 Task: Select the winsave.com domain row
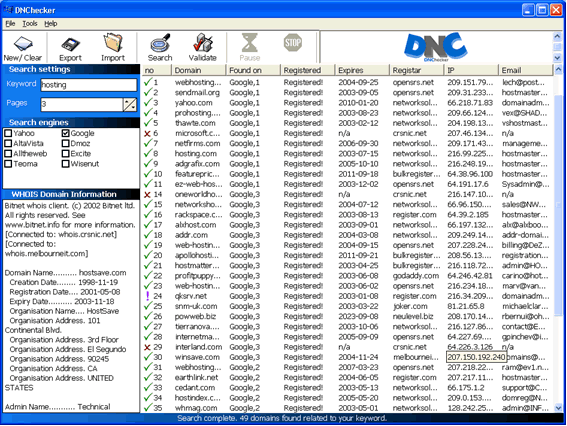(x=347, y=357)
